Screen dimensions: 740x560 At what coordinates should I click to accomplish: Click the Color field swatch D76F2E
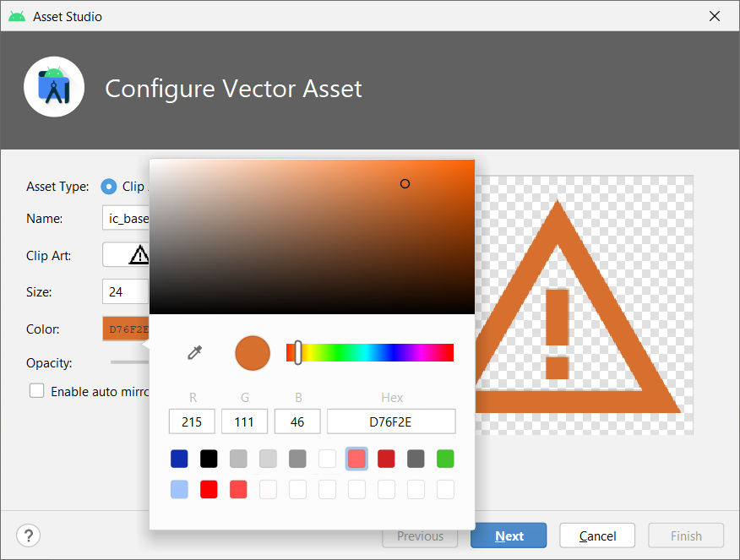point(127,329)
